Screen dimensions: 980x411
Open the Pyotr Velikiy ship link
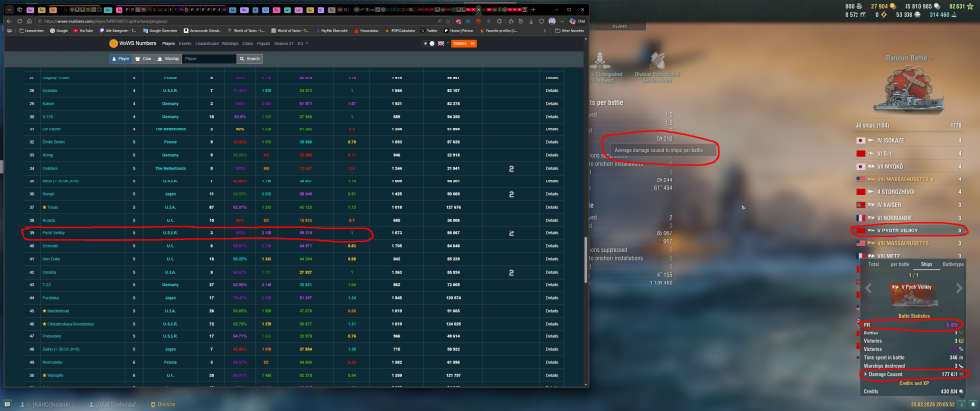(53, 233)
